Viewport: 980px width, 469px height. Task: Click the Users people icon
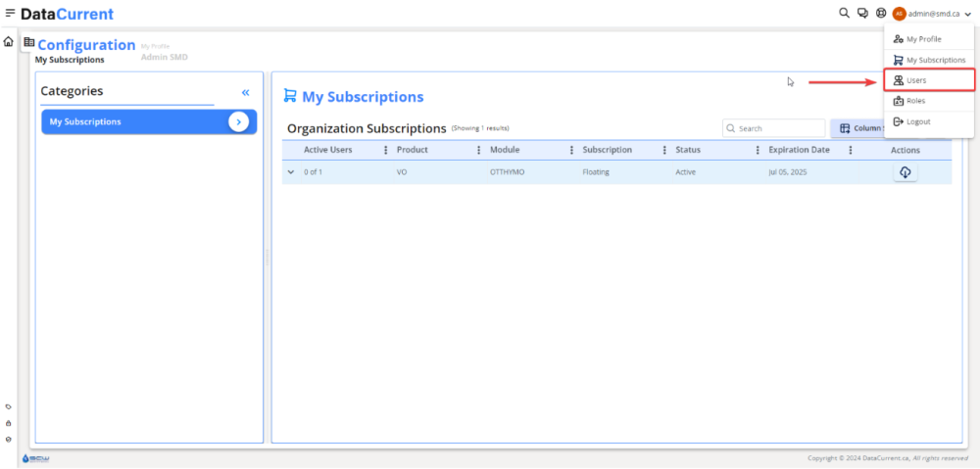[898, 80]
